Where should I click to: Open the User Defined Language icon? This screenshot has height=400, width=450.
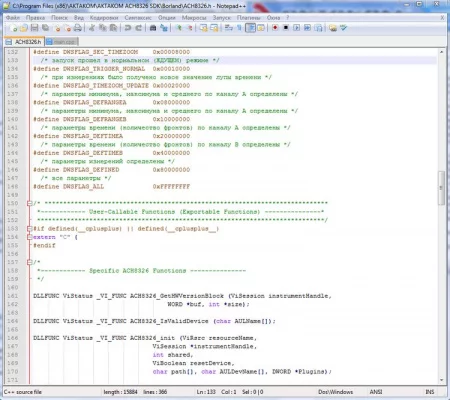click(261, 28)
